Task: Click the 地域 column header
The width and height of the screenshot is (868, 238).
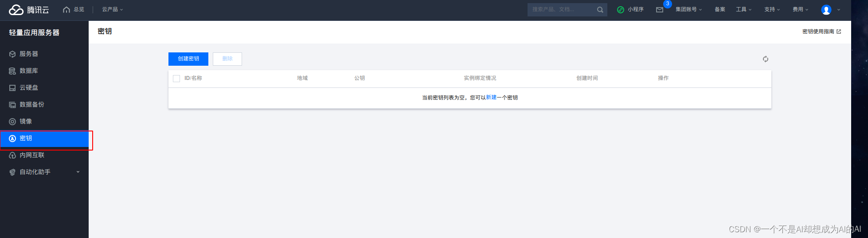Action: coord(302,78)
